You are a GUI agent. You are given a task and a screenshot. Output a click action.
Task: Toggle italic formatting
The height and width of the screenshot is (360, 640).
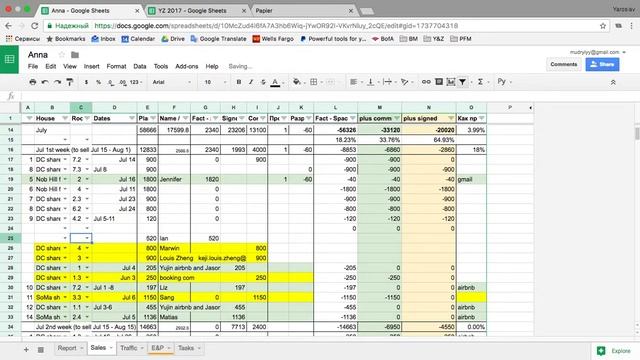coord(251,82)
